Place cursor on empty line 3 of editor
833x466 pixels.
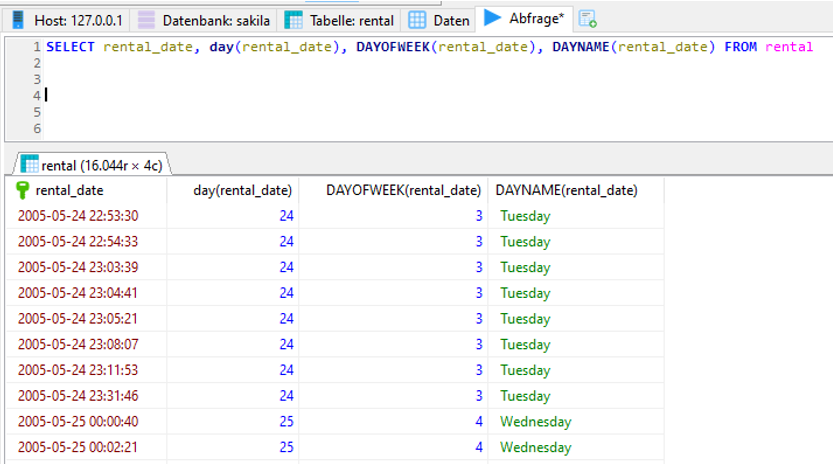[x=200, y=79]
